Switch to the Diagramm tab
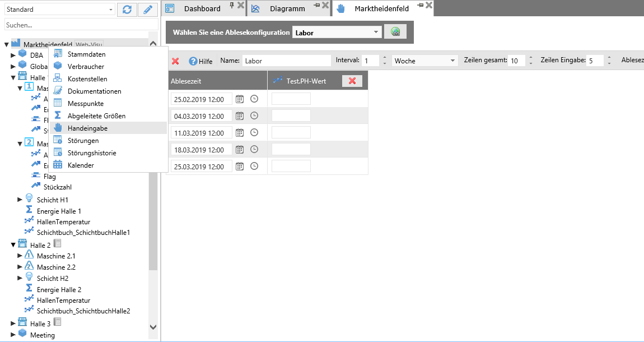 tap(287, 8)
